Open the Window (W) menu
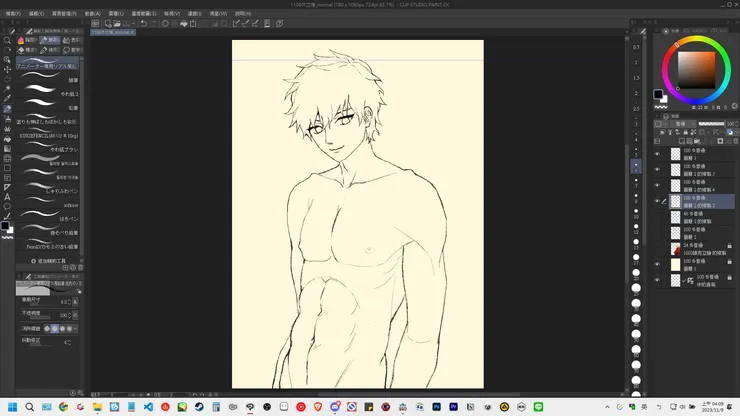Screen dimensions: 740x416 click(x=218, y=14)
